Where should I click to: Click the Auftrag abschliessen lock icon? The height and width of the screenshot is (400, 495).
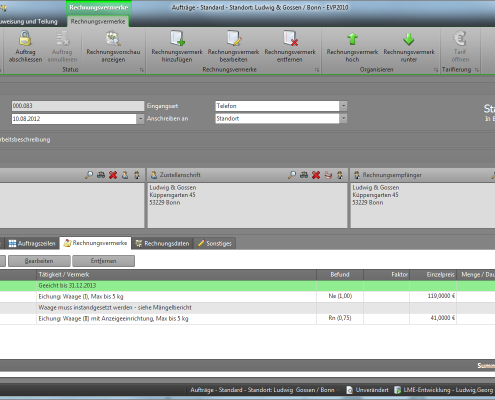tap(25, 38)
